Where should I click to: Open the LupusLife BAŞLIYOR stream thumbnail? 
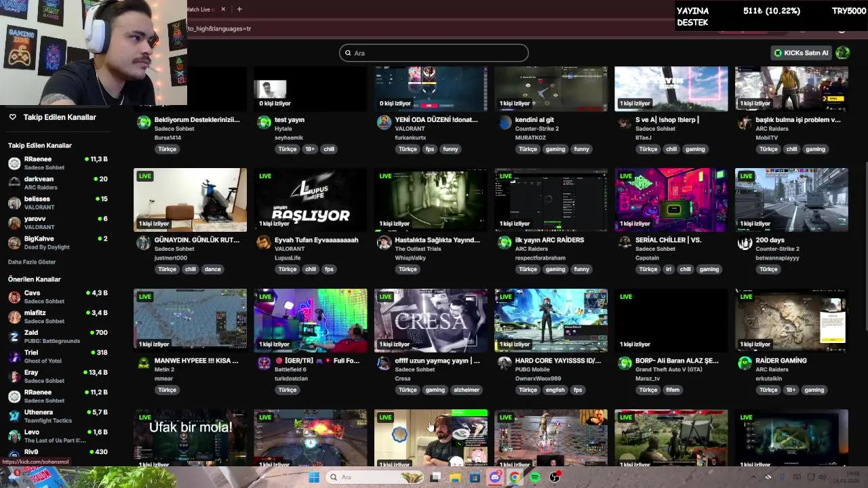pos(311,200)
